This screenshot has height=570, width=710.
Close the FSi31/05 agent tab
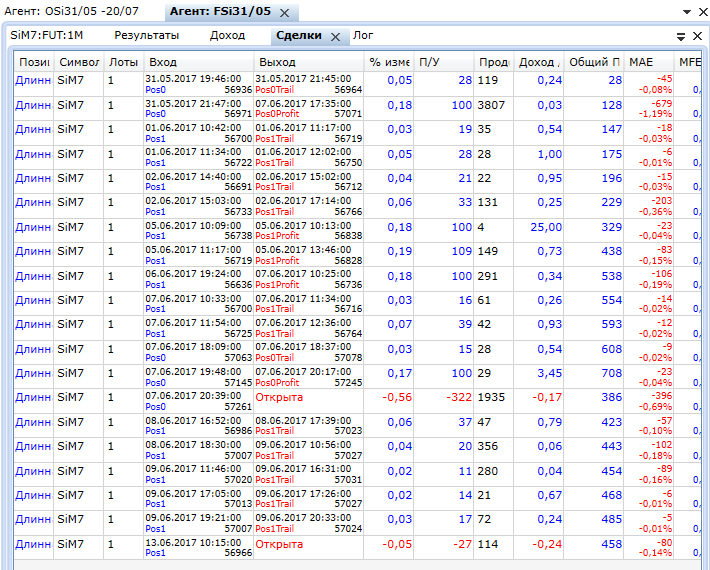284,13
